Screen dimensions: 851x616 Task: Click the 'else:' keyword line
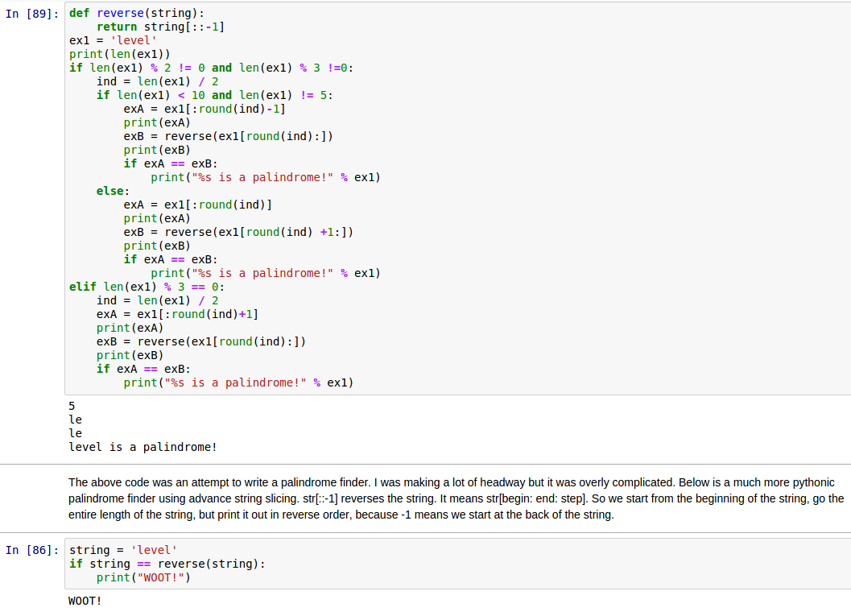(x=113, y=191)
